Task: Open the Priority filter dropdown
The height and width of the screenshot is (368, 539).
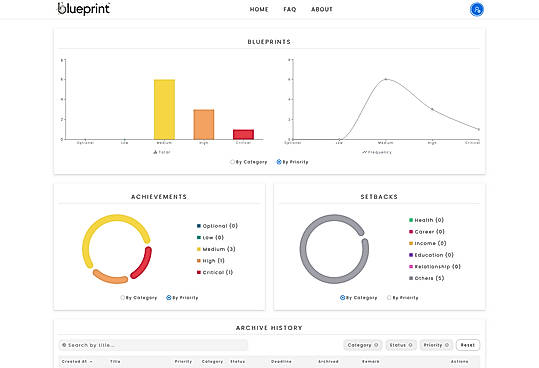Action: [x=436, y=345]
